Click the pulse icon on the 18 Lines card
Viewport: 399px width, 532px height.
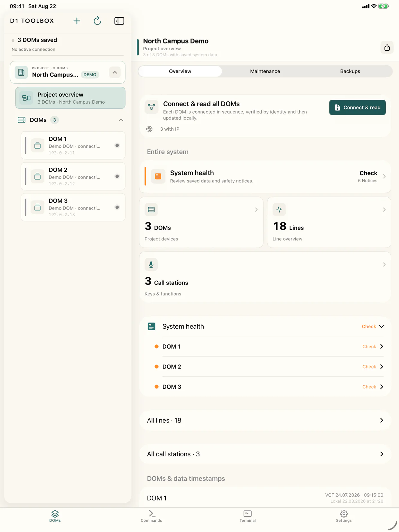pyautogui.click(x=279, y=210)
